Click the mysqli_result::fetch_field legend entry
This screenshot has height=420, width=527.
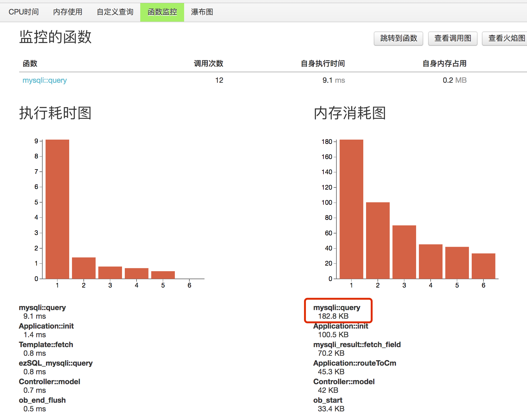click(357, 345)
